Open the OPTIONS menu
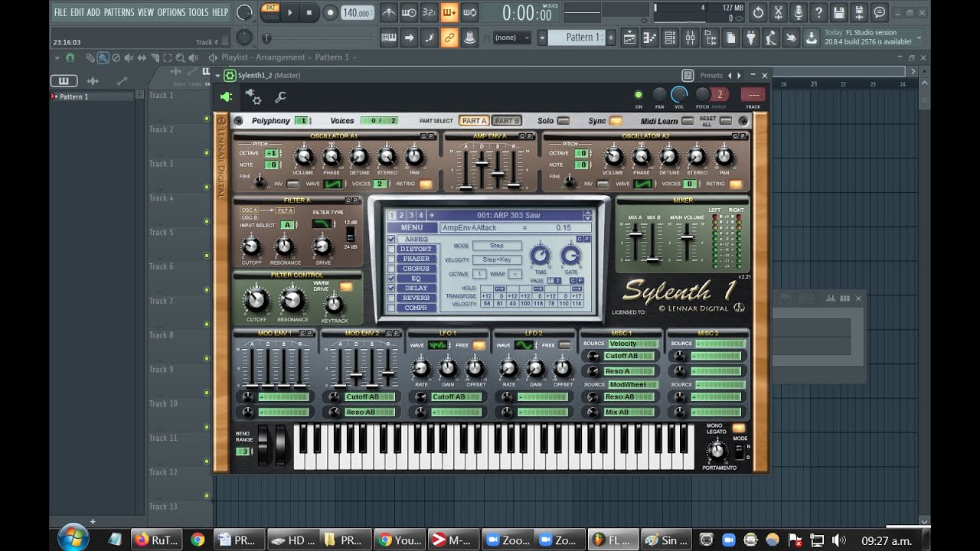980x551 pixels. 171,12
